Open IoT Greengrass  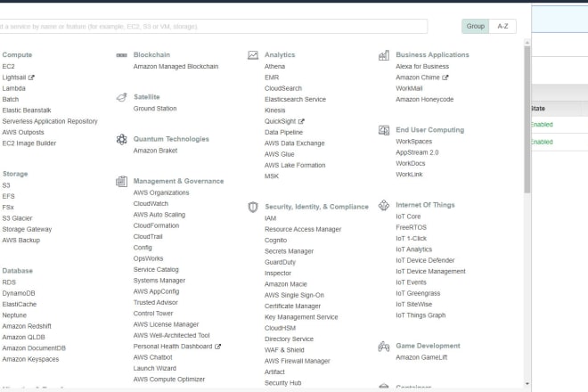pos(418,293)
